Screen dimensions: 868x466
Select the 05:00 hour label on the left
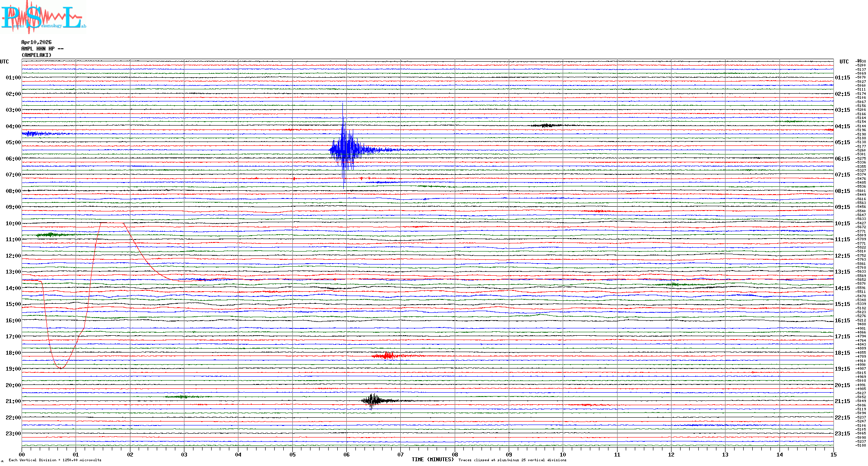click(x=13, y=142)
